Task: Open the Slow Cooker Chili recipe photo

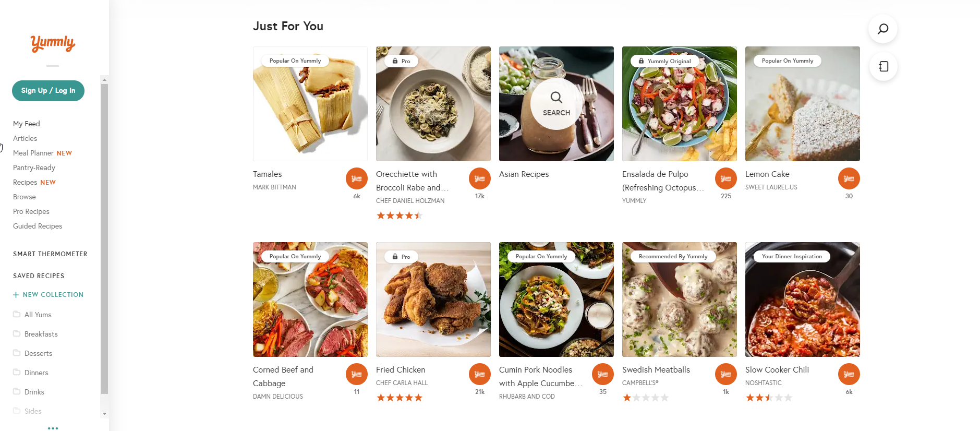Action: point(802,300)
